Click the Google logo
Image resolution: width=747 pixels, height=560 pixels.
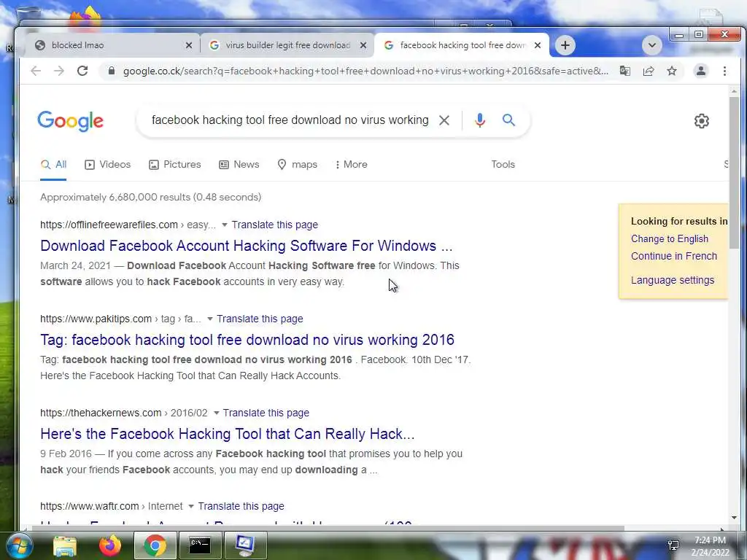coord(71,121)
